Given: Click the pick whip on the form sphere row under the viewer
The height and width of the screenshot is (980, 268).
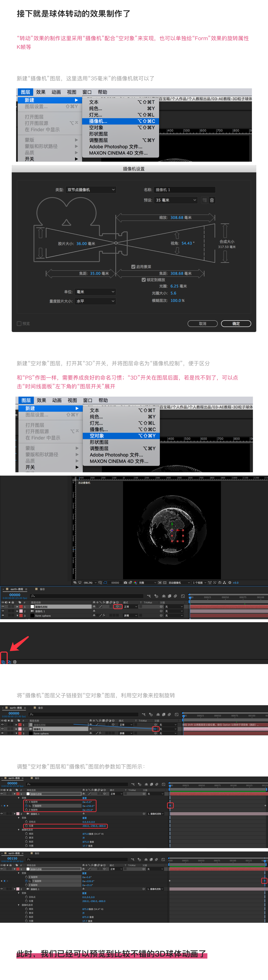Looking at the screenshot, I should [161, 616].
